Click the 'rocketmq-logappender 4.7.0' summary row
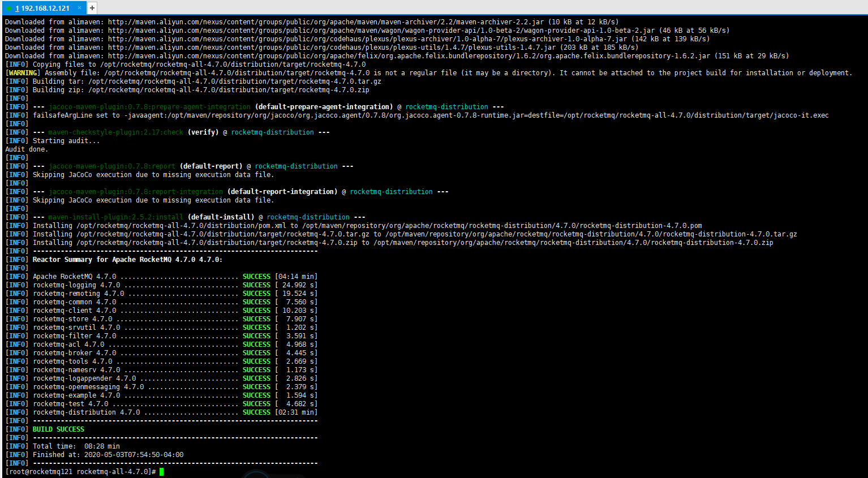The height and width of the screenshot is (478, 868). point(161,378)
